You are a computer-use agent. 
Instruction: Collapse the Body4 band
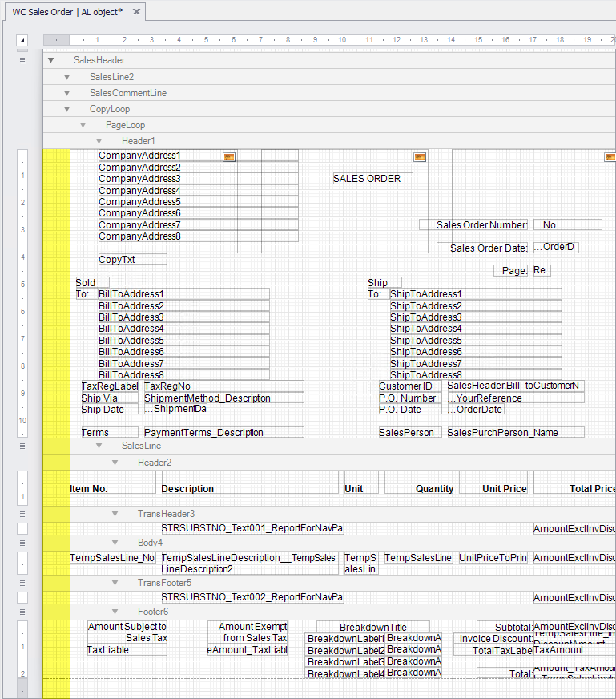[115, 543]
